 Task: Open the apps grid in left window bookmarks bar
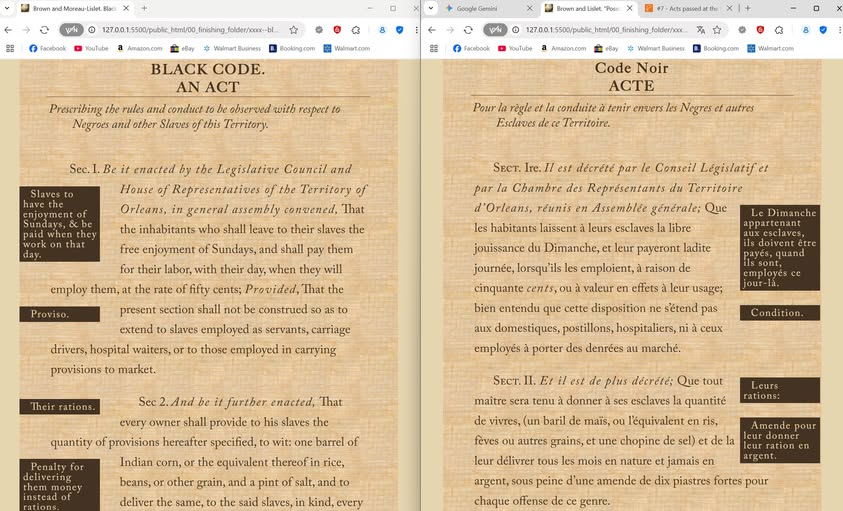(x=10, y=48)
